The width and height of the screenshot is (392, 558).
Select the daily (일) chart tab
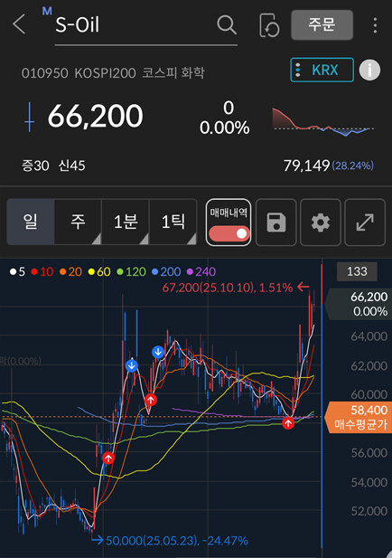click(x=31, y=222)
